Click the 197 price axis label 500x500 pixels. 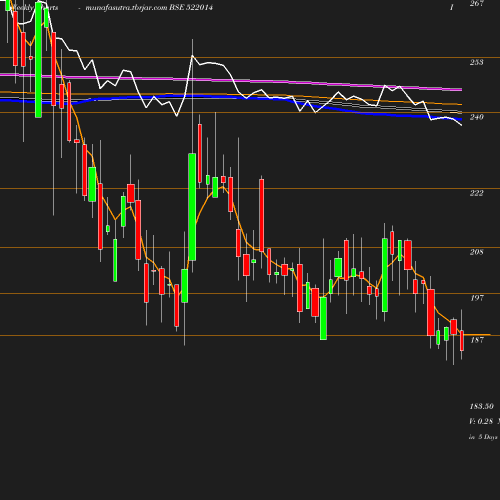click(477, 298)
